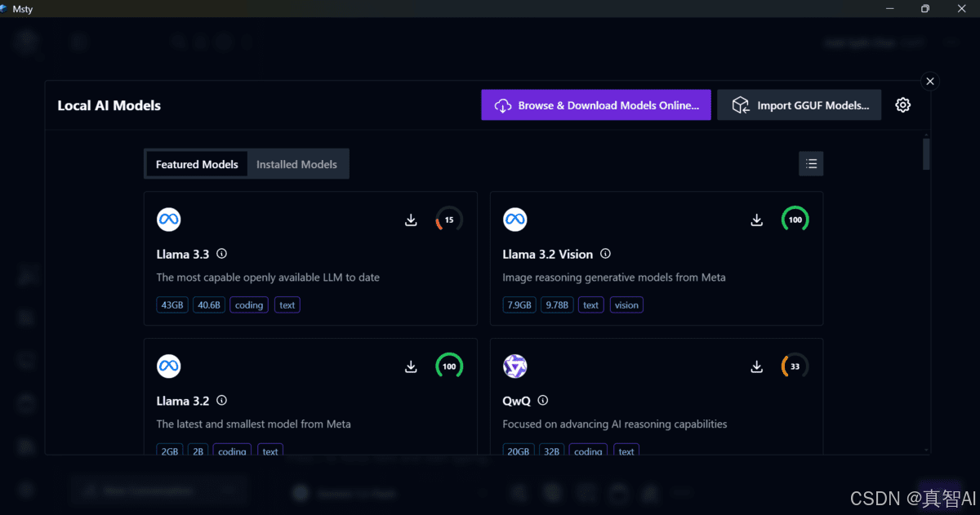980x515 pixels.
Task: Open Local AI Models settings gear
Action: tap(902, 105)
